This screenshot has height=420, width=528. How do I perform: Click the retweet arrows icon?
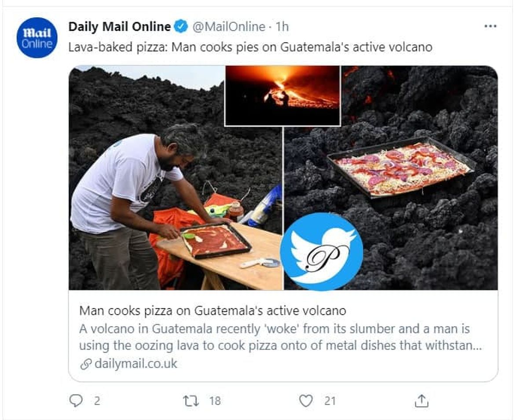[191, 401]
